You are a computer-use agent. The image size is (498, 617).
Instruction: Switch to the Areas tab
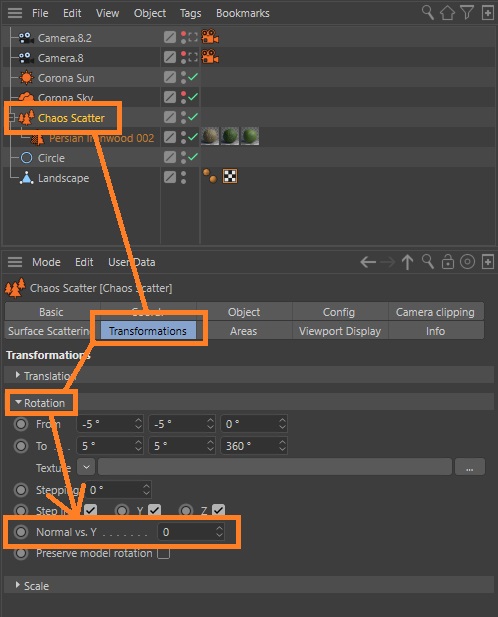(243, 331)
